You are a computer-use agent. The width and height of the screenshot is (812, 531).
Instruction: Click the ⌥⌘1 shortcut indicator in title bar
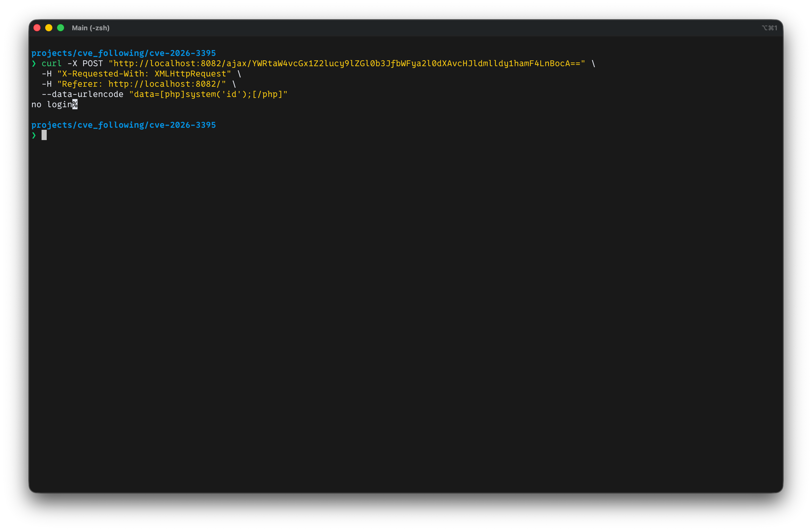(x=769, y=28)
